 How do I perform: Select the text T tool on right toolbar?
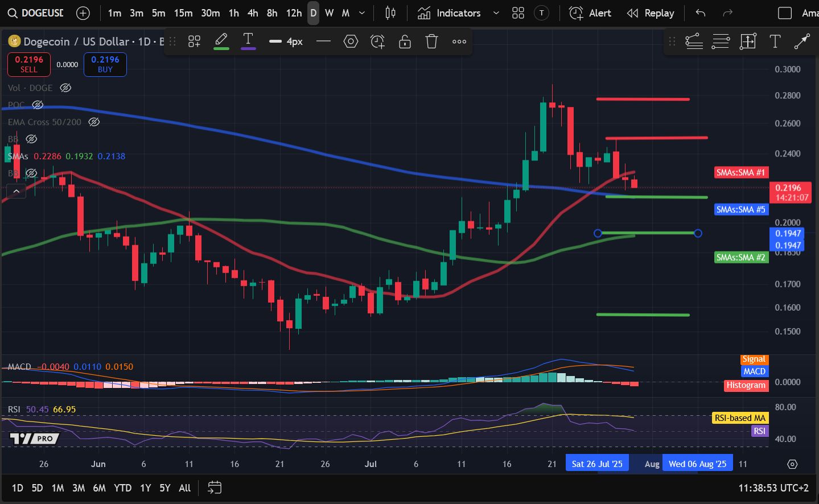[775, 42]
